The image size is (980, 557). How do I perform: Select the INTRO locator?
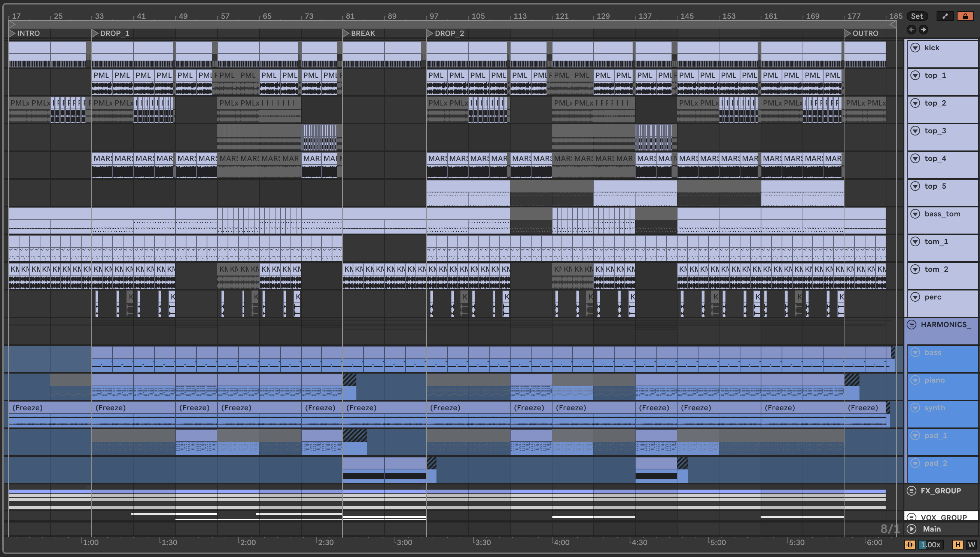(x=24, y=33)
